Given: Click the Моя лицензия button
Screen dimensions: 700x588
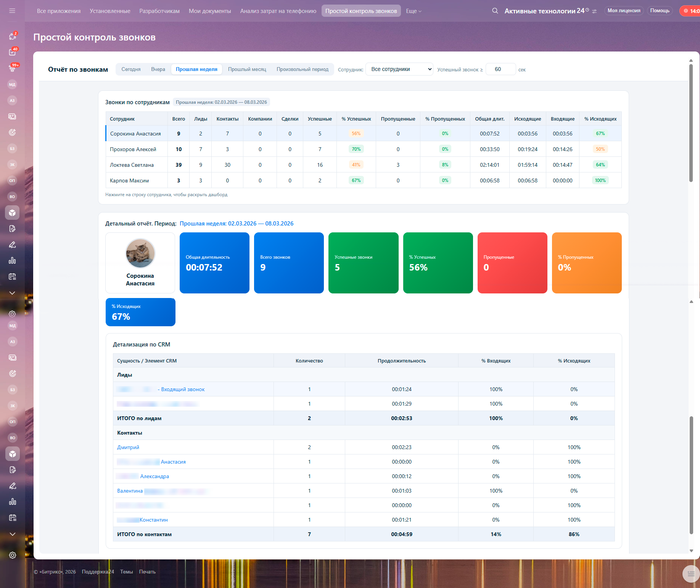Looking at the screenshot, I should click(x=624, y=11).
